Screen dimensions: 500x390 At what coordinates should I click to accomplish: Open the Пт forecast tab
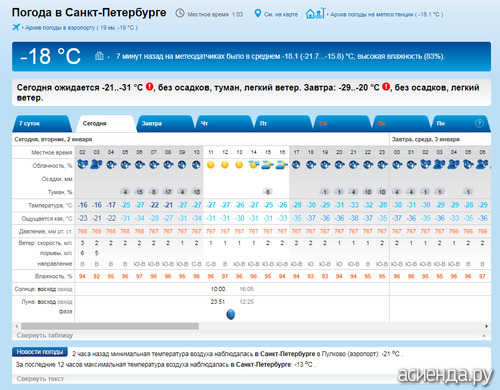click(283, 124)
